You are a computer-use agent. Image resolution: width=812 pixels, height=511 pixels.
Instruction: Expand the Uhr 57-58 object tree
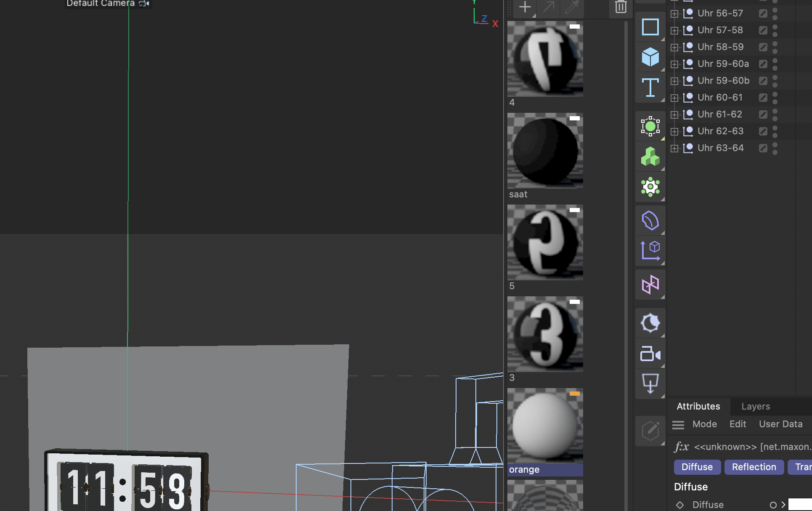pyautogui.click(x=674, y=31)
